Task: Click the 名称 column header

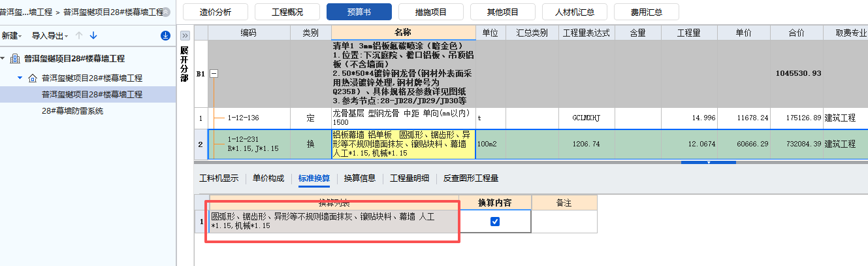Action: tap(404, 33)
